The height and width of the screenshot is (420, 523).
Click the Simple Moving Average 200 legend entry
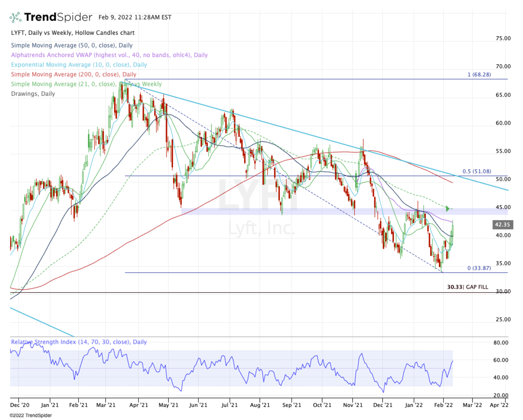(x=74, y=74)
